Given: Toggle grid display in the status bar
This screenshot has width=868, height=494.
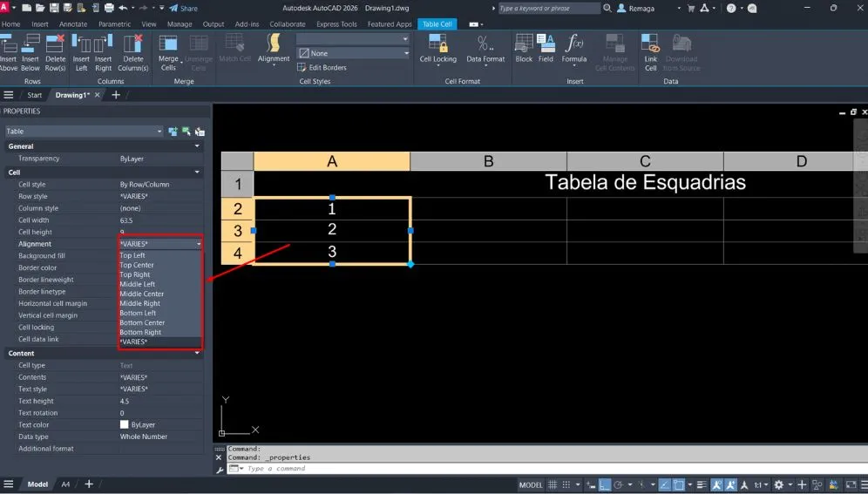Looking at the screenshot, I should point(553,485).
